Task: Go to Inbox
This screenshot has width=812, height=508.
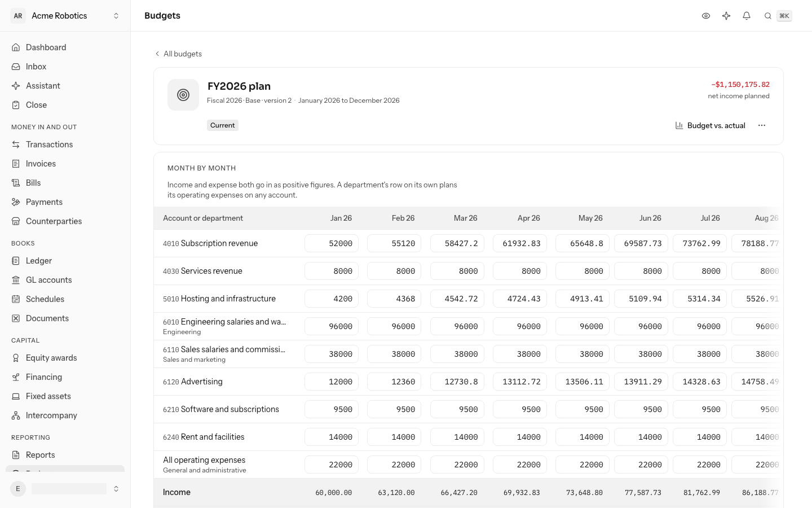Action: tap(65, 67)
